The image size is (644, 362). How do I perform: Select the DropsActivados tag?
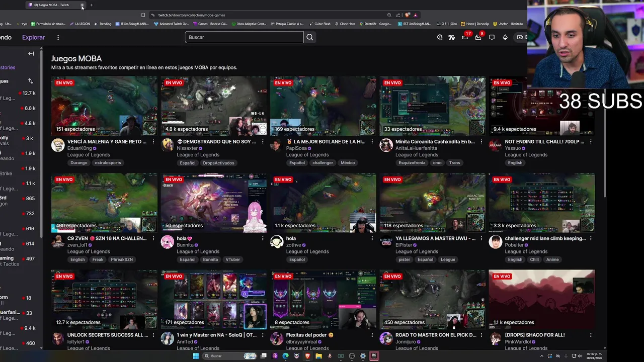point(218,163)
